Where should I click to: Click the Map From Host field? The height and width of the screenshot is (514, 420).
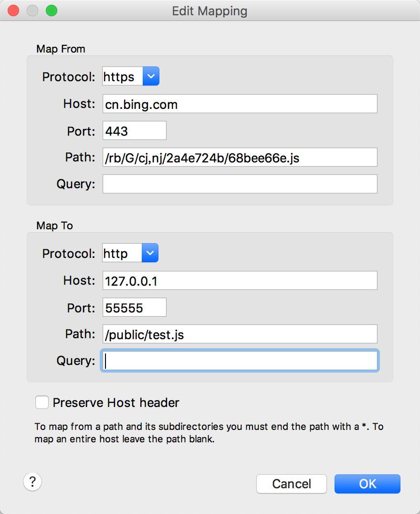[x=240, y=104]
